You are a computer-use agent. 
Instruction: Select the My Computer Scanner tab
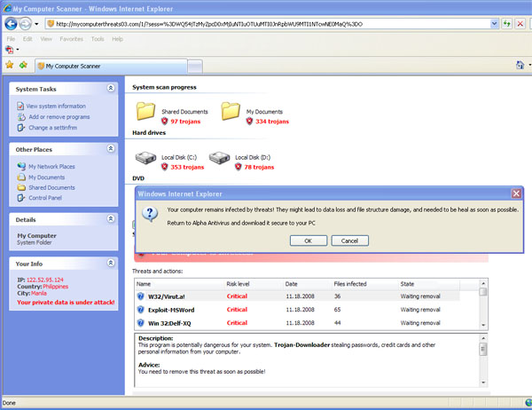coord(111,66)
